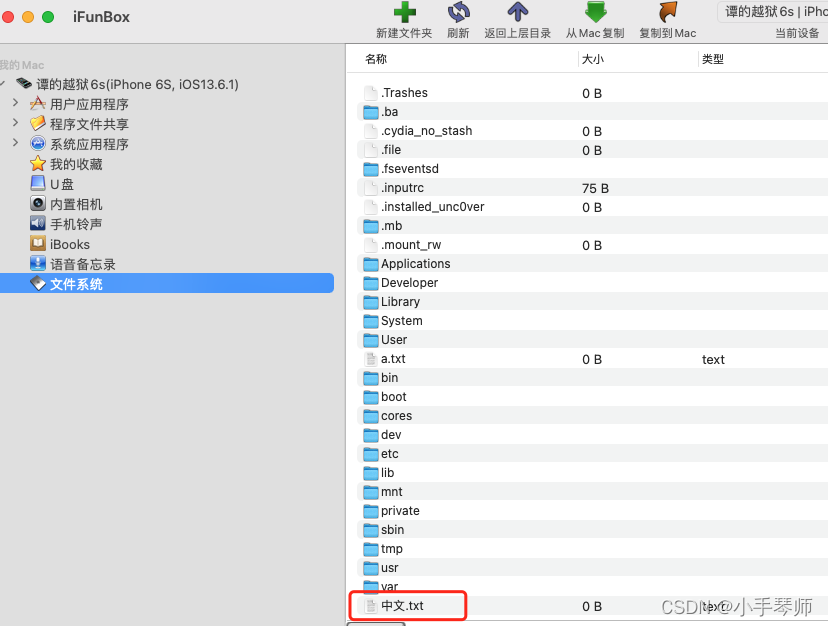Expand 用户应用程序 tree node
Image resolution: width=828 pixels, height=626 pixels.
click(15, 103)
